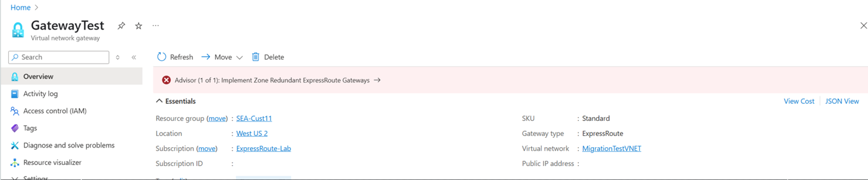The image size is (868, 180).
Task: Click the GatewayTest virtual network gateway icon
Action: point(18,30)
